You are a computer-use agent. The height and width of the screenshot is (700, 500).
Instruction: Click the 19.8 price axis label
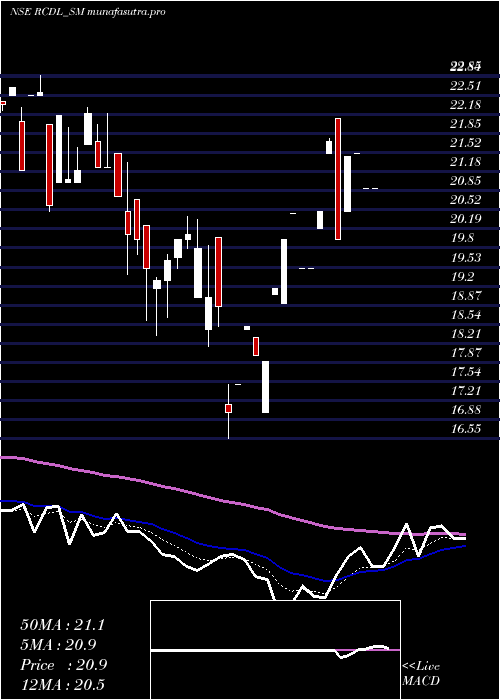(462, 238)
